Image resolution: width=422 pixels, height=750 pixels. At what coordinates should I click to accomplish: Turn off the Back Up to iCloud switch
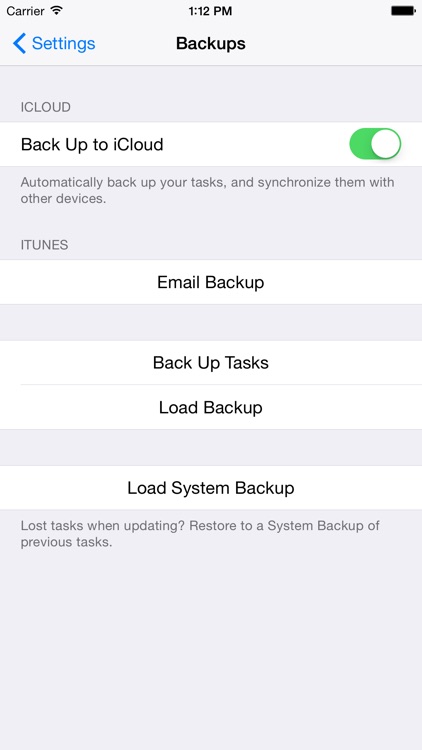pyautogui.click(x=375, y=144)
